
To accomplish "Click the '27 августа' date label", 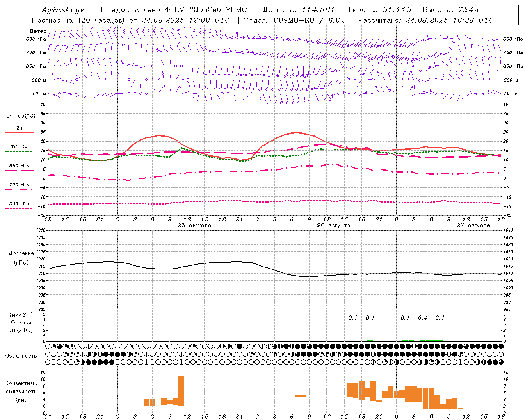I will coord(473,226).
